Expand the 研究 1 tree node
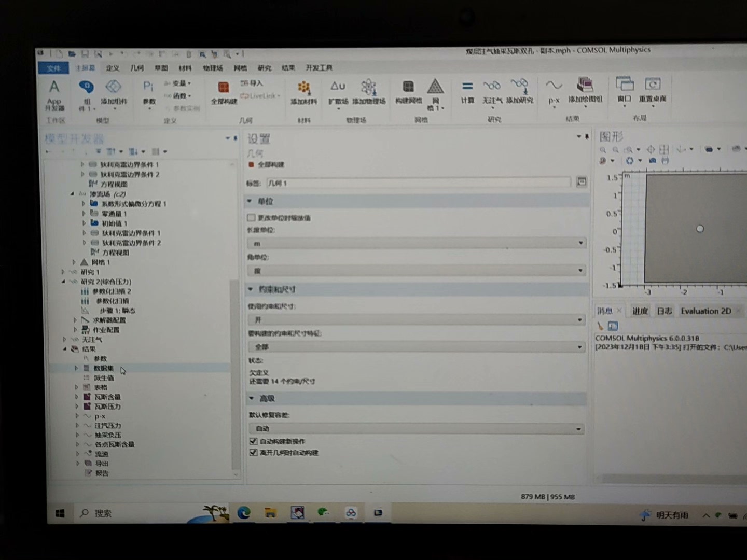This screenshot has width=747, height=560. (x=63, y=272)
